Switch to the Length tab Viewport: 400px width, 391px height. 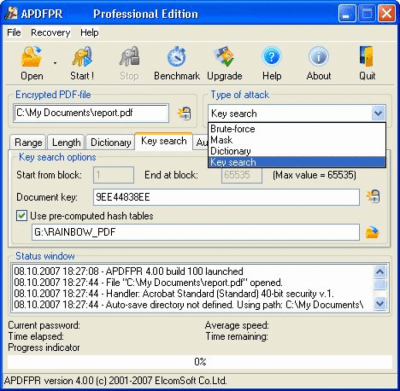tap(66, 143)
